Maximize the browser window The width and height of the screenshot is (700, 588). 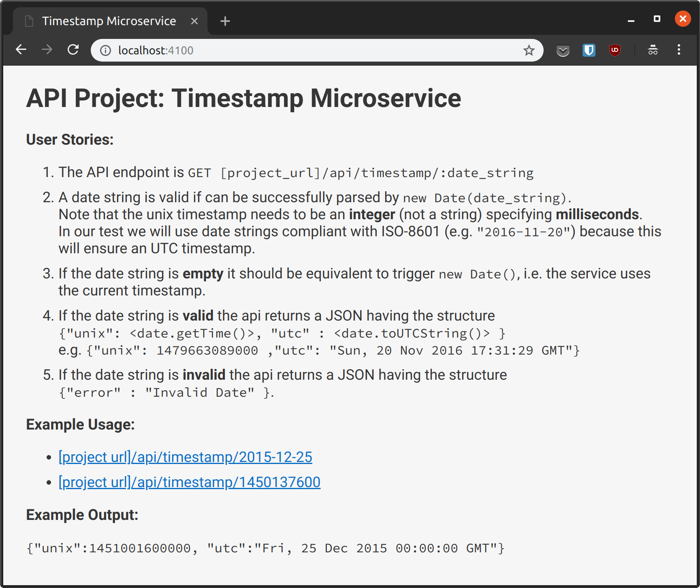click(657, 19)
